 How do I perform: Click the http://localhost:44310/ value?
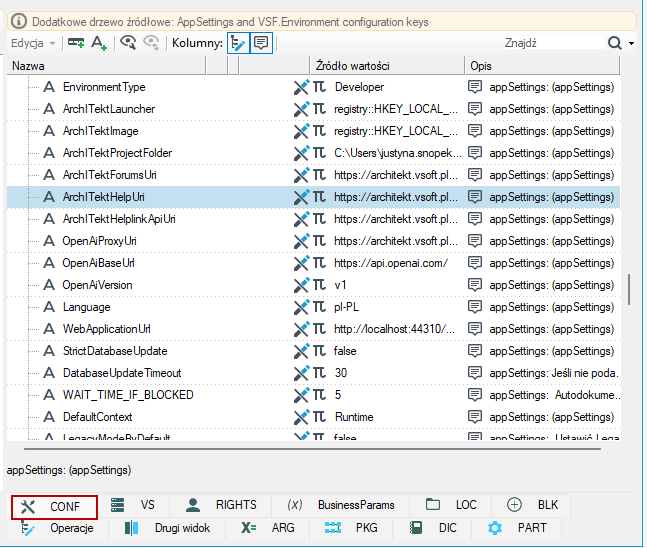tap(394, 329)
